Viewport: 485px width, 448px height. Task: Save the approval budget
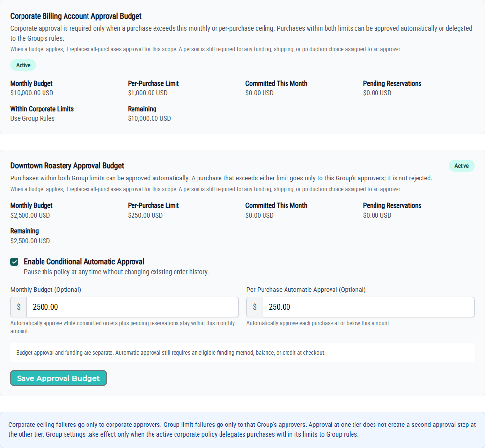click(58, 378)
